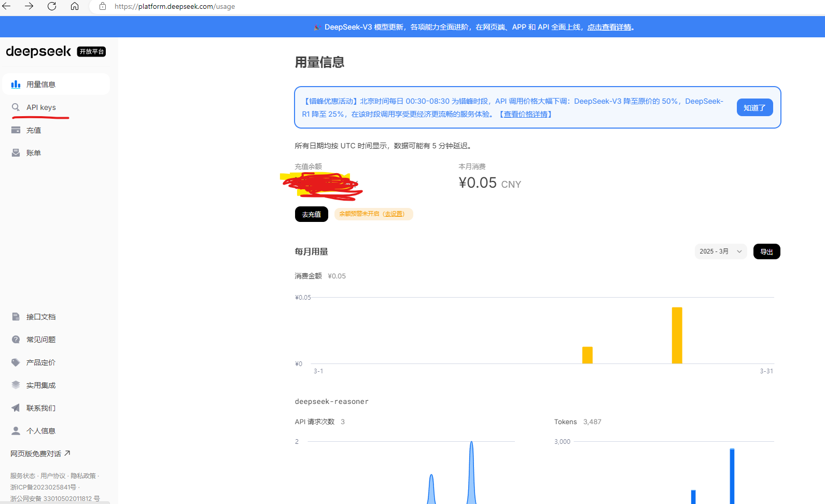The width and height of the screenshot is (825, 504).
Task: Click the deepseek-reasoner model heading
Action: tap(332, 401)
